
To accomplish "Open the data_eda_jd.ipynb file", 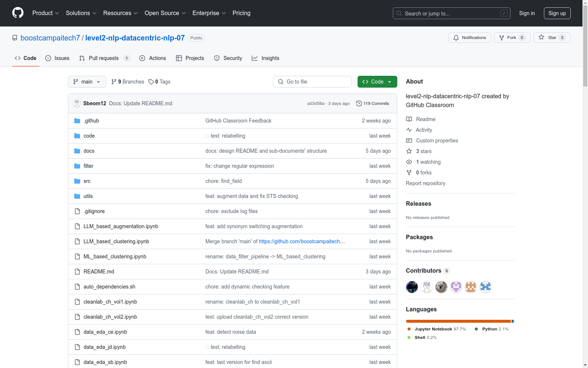I will point(104,347).
